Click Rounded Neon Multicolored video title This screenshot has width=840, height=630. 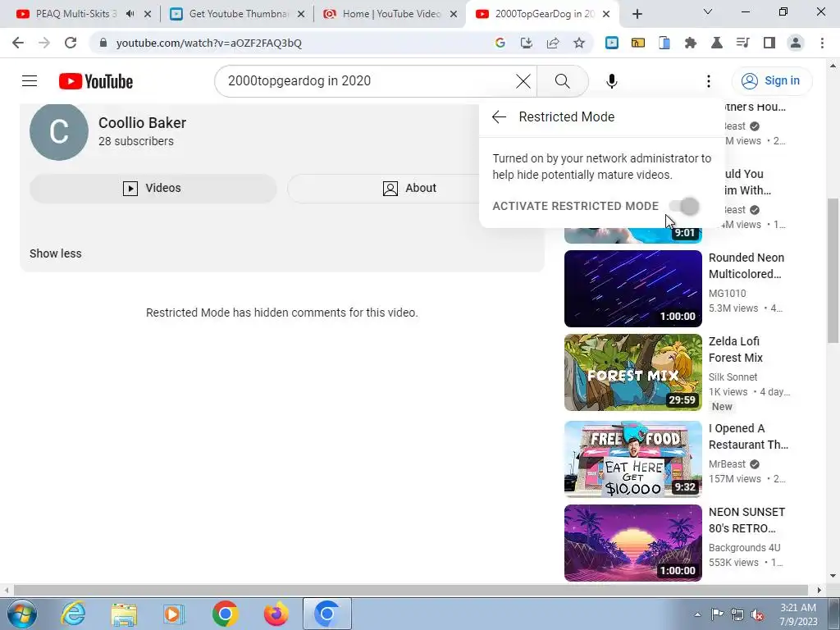(746, 266)
